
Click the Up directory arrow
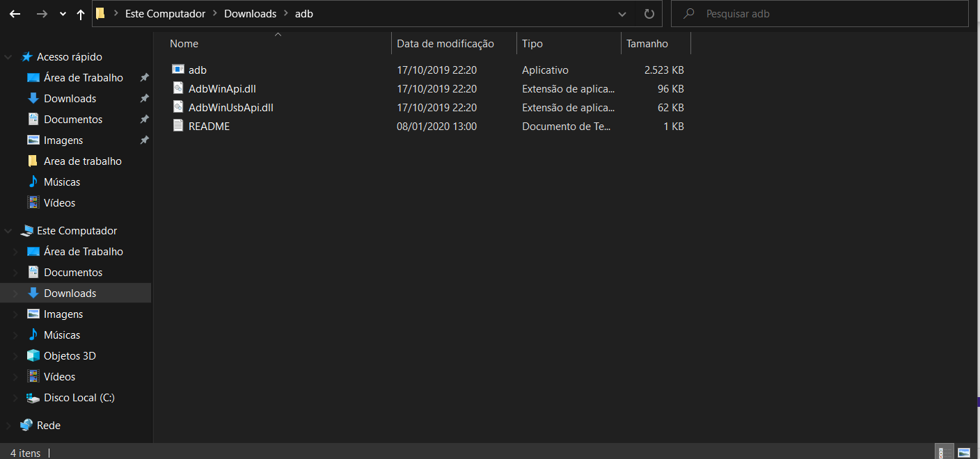tap(81, 14)
